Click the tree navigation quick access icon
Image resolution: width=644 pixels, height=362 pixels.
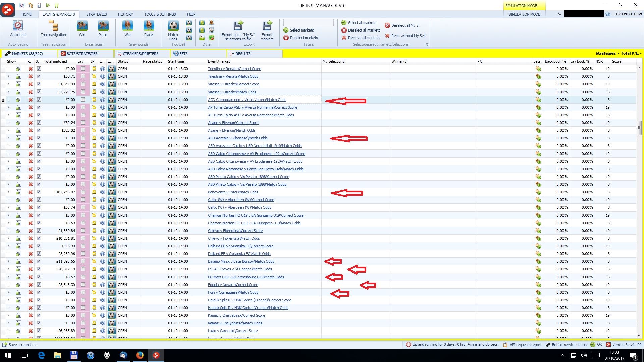31,5
